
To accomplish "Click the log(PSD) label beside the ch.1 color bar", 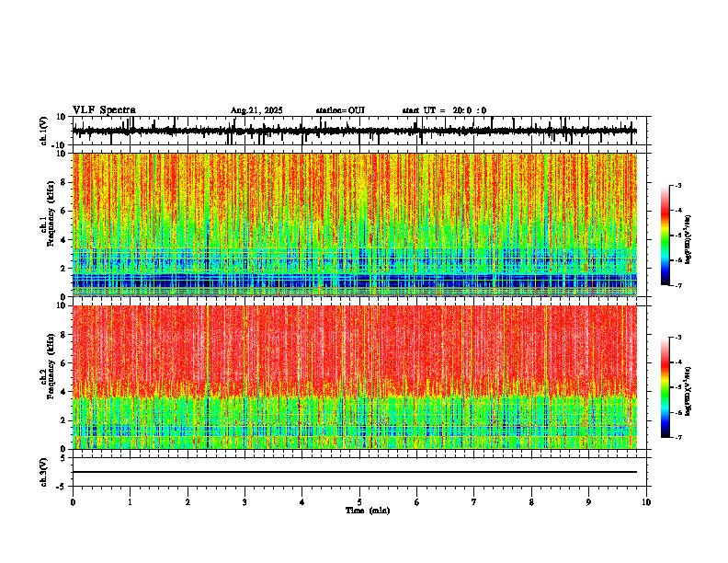I will [x=688, y=239].
